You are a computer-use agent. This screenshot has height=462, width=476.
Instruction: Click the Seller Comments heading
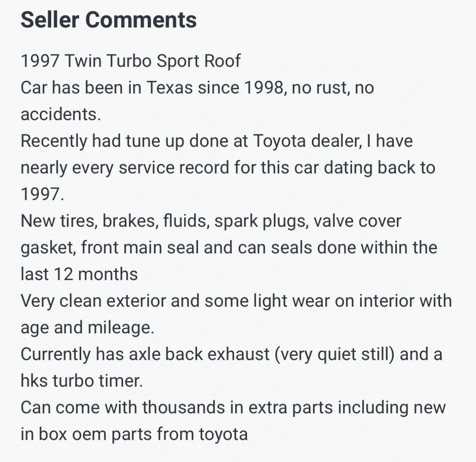109,20
